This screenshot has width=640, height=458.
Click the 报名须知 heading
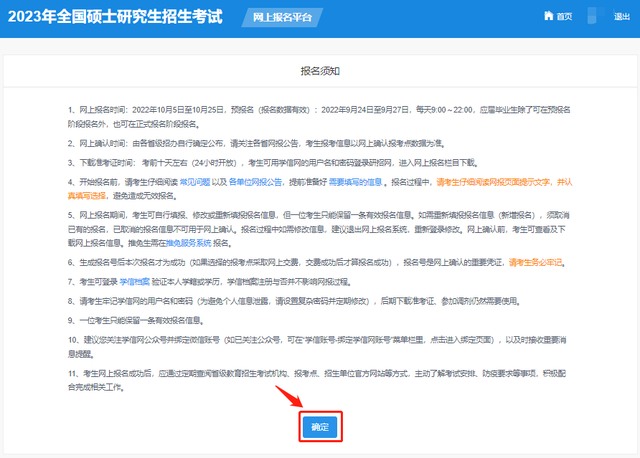(x=320, y=71)
